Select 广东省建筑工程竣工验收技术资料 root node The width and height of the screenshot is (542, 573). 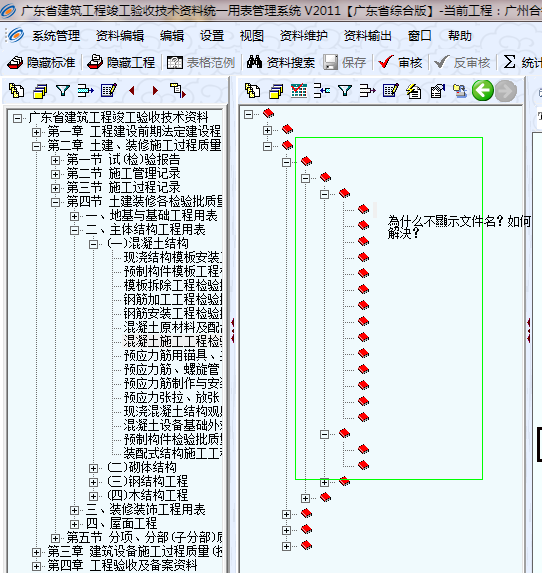click(x=118, y=118)
